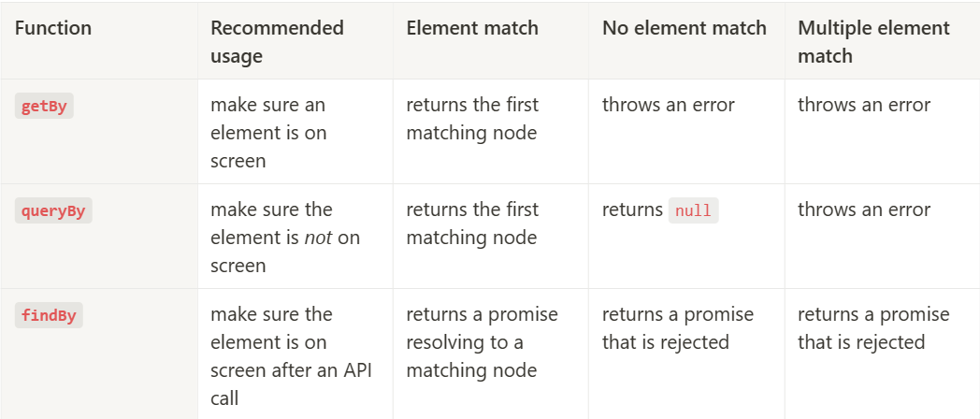Click the Element match column header
980x419 pixels.
tap(472, 28)
